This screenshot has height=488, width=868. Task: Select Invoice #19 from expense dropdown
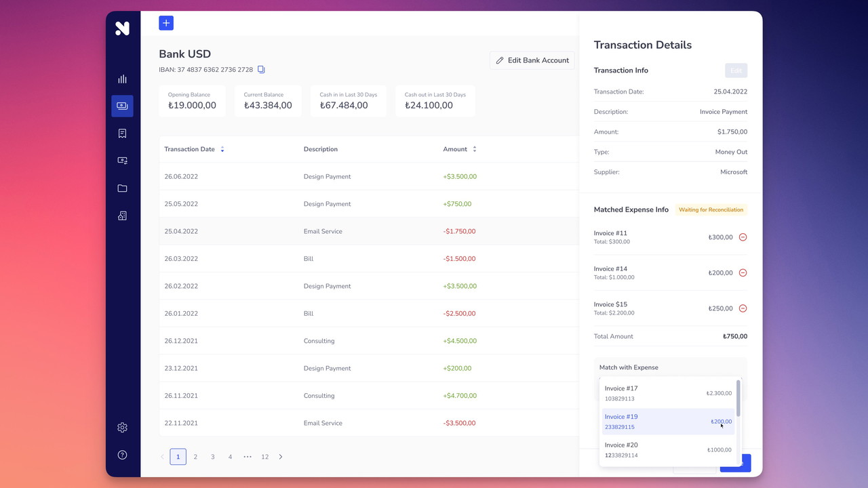coord(667,422)
